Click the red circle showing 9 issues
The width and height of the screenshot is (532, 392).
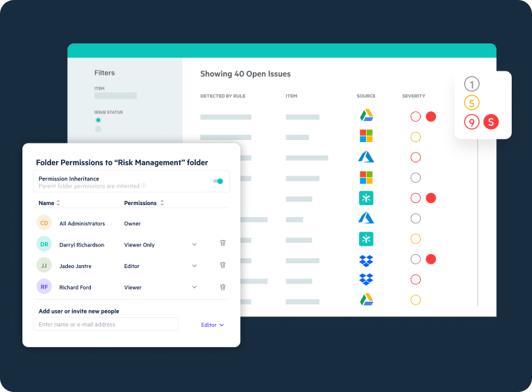point(472,122)
